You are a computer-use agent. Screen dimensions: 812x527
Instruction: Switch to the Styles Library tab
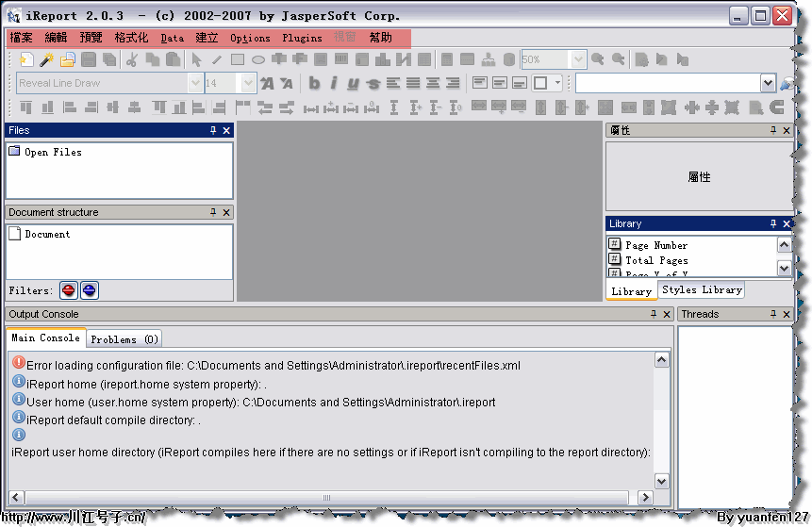702,290
